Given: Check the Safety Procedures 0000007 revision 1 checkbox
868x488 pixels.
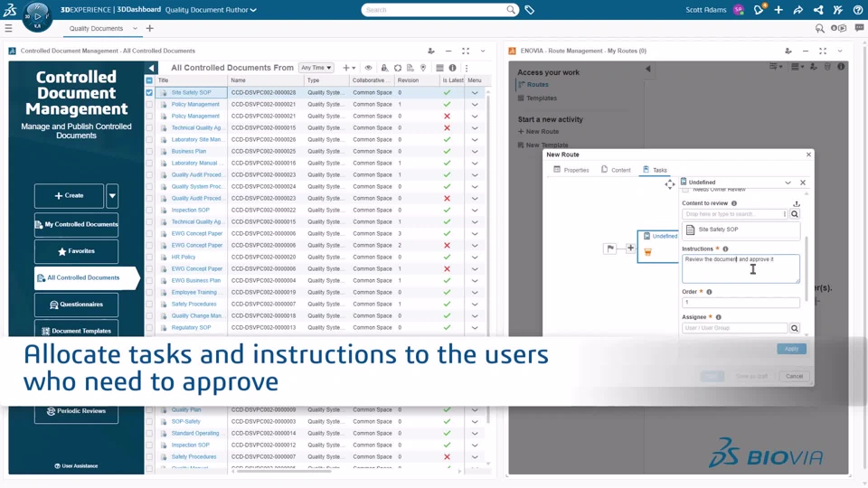Looking at the screenshot, I should pyautogui.click(x=149, y=305).
